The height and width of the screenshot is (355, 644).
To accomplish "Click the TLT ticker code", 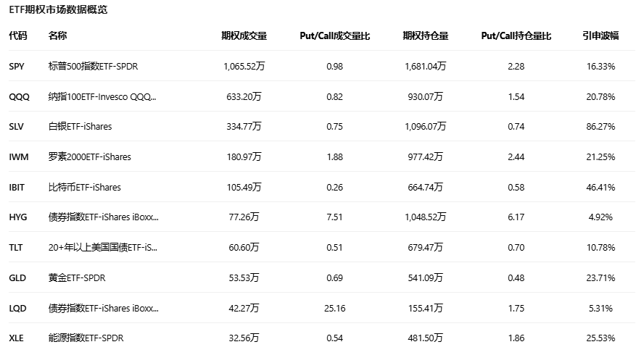I will [16, 247].
